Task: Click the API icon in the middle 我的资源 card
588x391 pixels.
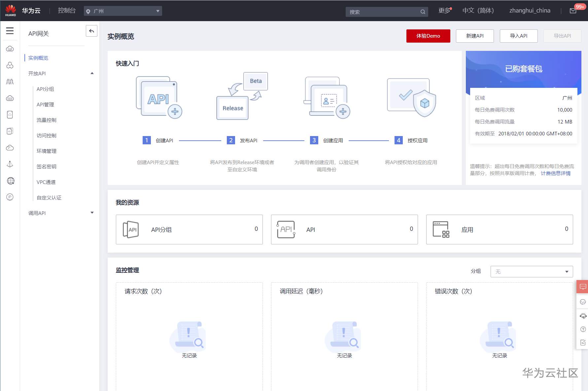Action: tap(286, 230)
